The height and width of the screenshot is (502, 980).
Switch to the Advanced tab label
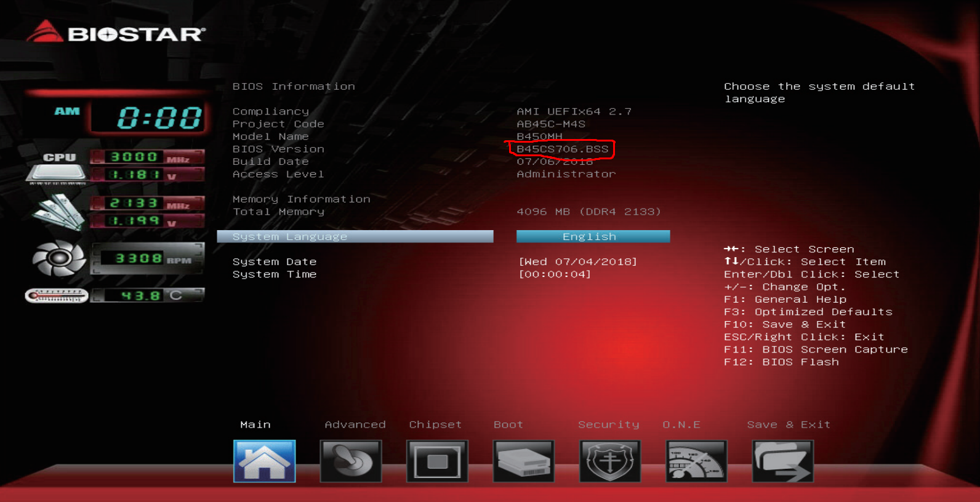pyautogui.click(x=355, y=424)
